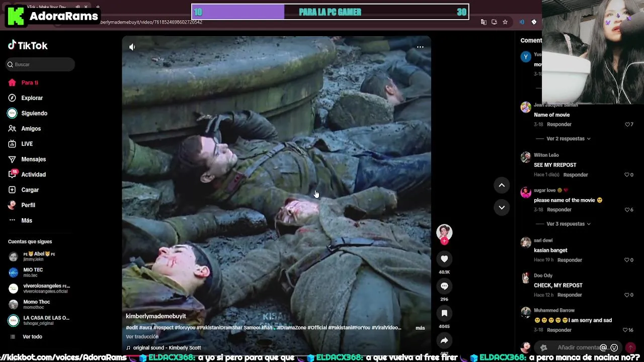Open the Siguiendo feed

[x=27, y=113]
